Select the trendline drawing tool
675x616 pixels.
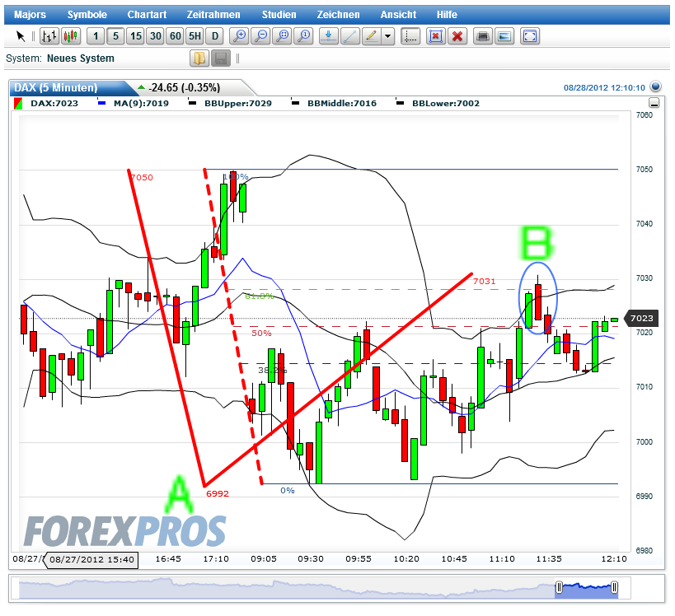(351, 36)
